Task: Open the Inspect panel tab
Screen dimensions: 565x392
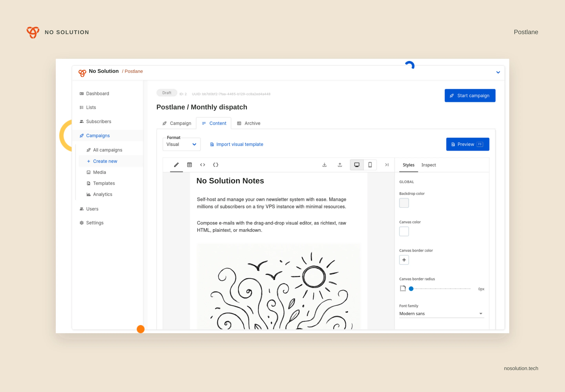Action: (428, 165)
